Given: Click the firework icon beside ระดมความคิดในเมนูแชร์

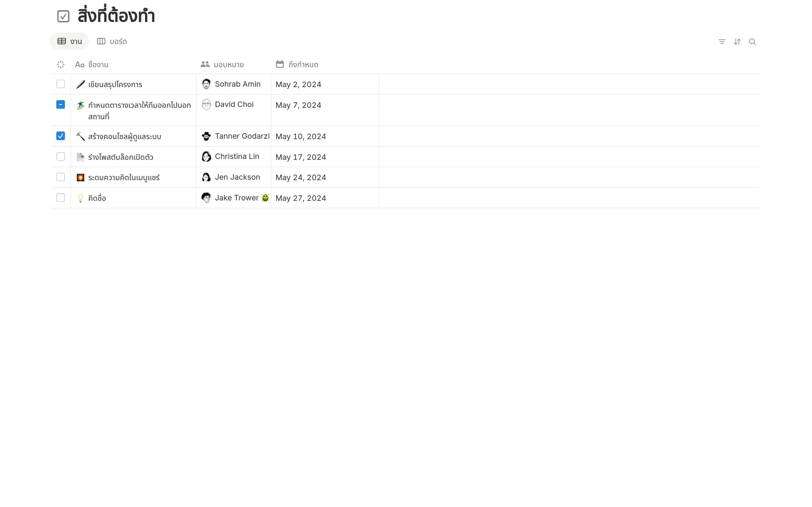Looking at the screenshot, I should pyautogui.click(x=80, y=177).
